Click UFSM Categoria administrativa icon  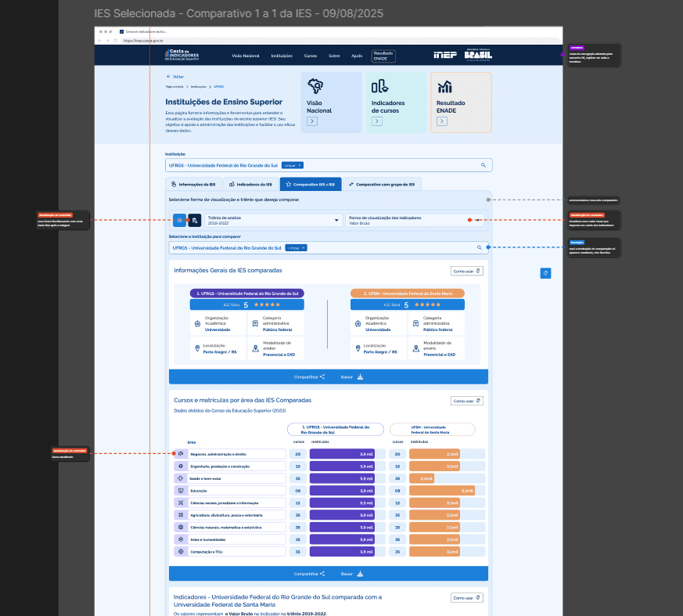(x=415, y=323)
